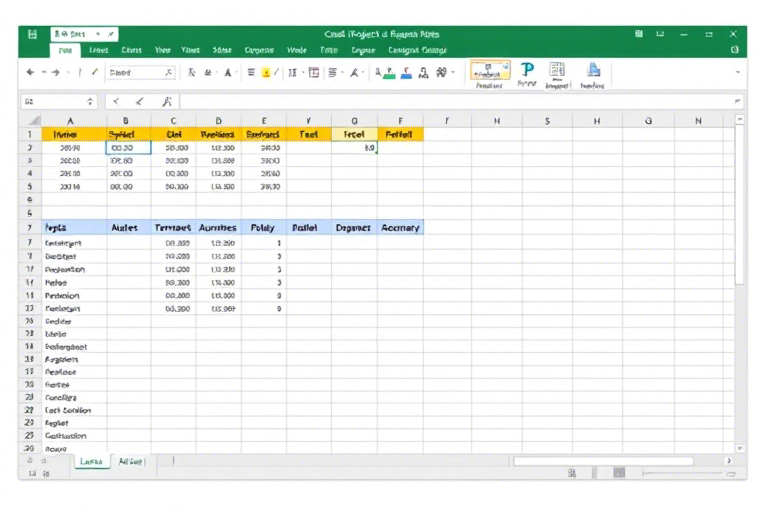Select the outlined active cell in column B

128,147
